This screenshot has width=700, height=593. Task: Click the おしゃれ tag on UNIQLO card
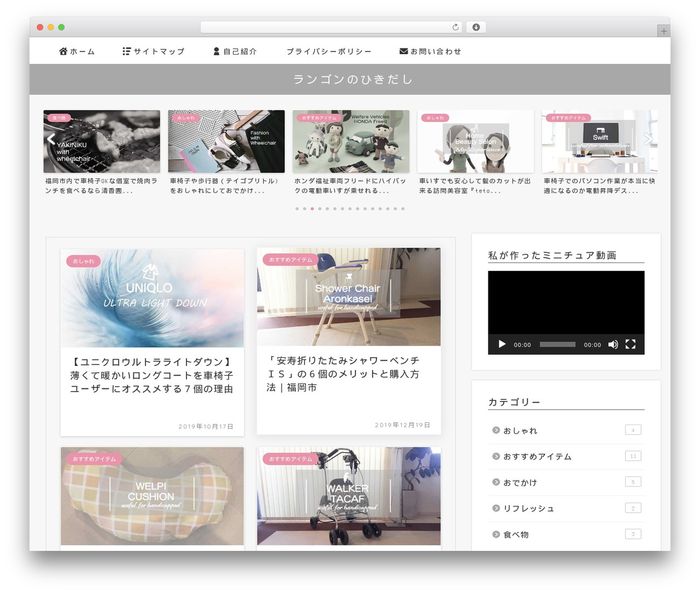click(83, 261)
